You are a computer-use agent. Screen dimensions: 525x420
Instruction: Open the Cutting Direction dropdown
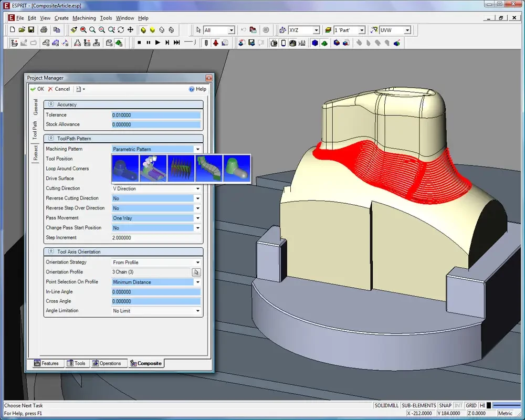pyautogui.click(x=198, y=189)
